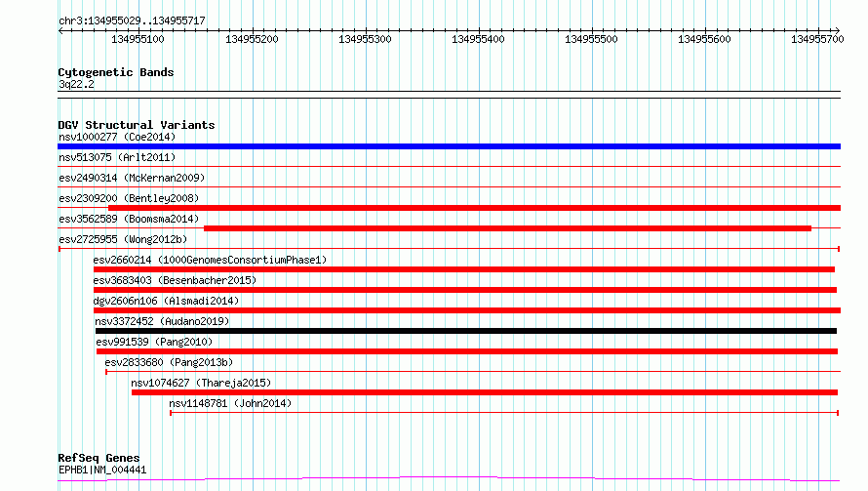Click the 3q22.2 band label
868x491 pixels.
point(76,84)
